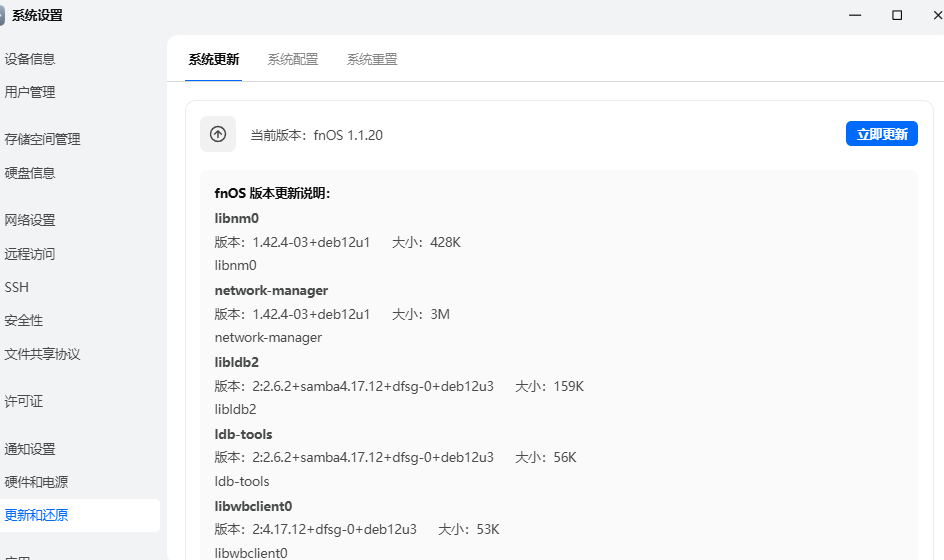The width and height of the screenshot is (944, 560).
Task: Select 安全性 in the sidebar
Action: coord(24,321)
